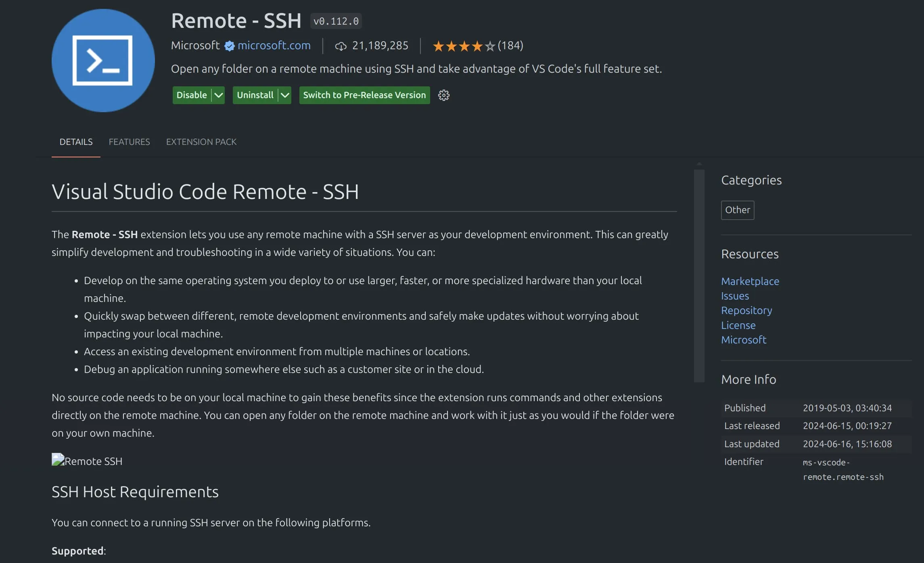This screenshot has width=924, height=563.
Task: Click the Other category tag
Action: coord(737,210)
